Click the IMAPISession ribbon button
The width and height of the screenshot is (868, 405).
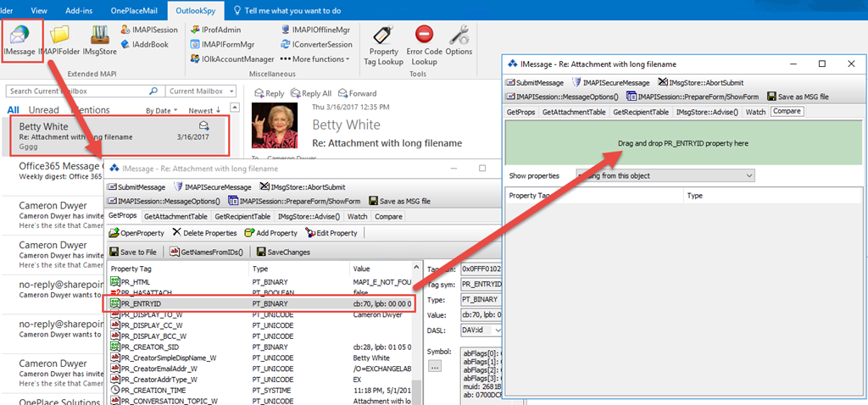click(x=149, y=30)
